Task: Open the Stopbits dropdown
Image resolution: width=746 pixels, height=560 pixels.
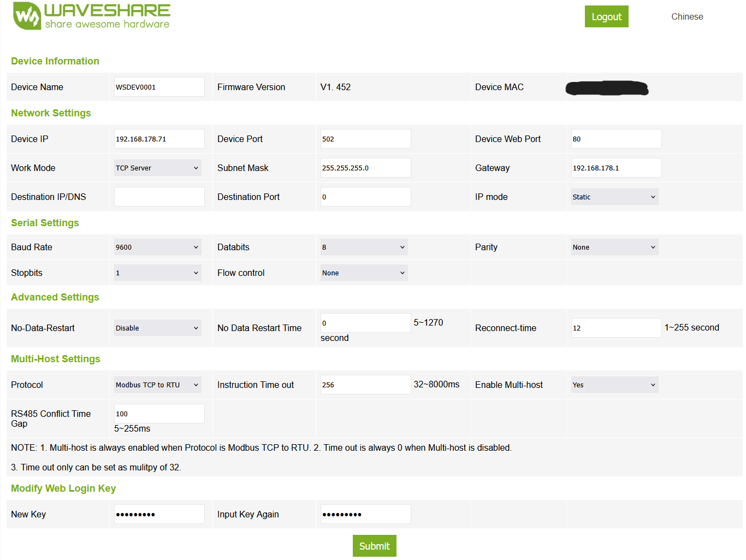Action: point(157,273)
